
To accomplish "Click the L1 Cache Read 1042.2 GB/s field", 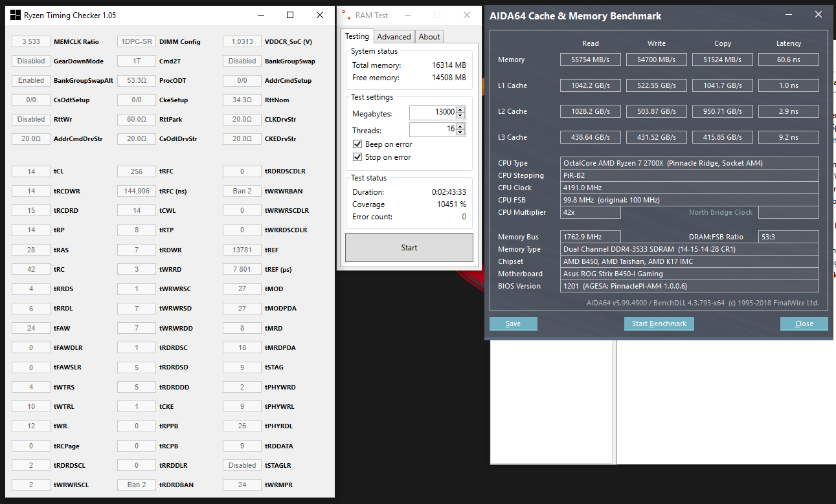I will (591, 85).
